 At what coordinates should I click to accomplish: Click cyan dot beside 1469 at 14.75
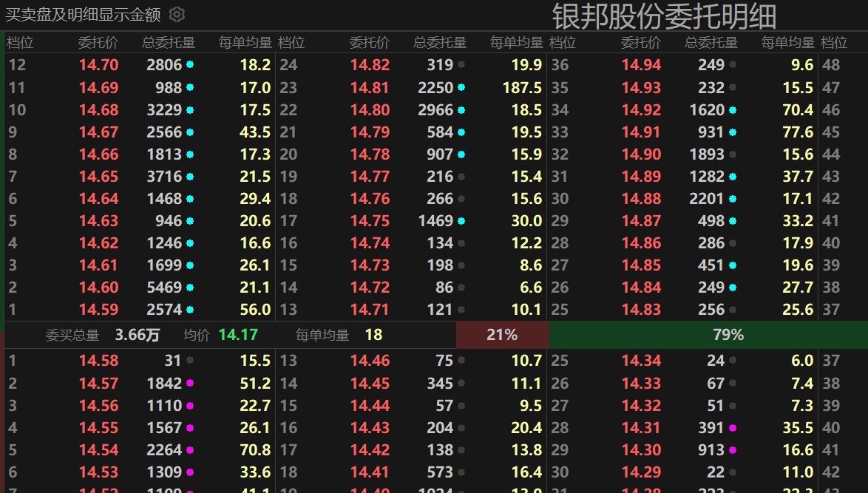coord(461,221)
